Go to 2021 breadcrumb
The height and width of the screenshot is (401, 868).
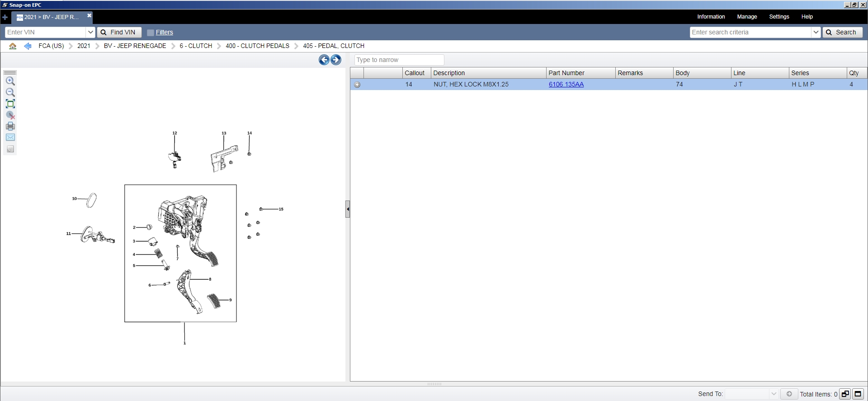(84, 46)
